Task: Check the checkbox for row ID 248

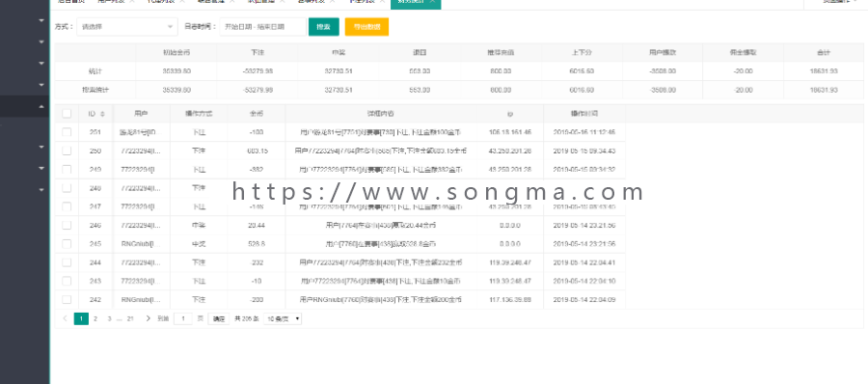Action: [67, 188]
